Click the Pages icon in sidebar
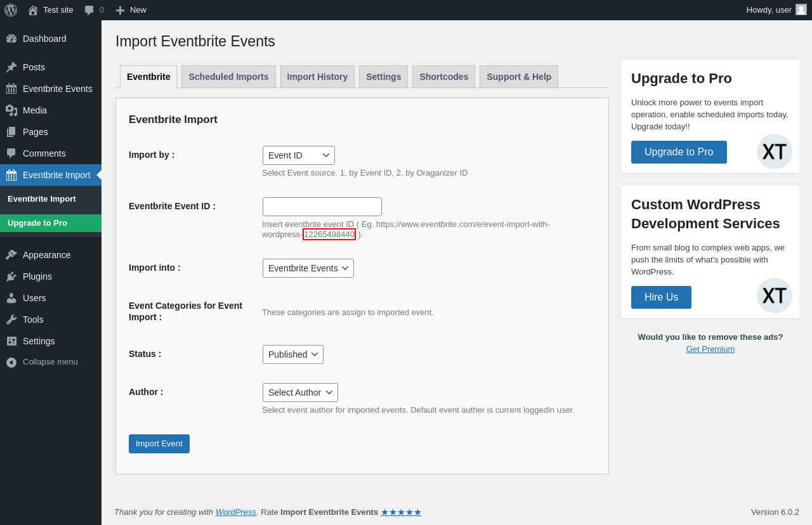This screenshot has height=525, width=812. tap(11, 132)
